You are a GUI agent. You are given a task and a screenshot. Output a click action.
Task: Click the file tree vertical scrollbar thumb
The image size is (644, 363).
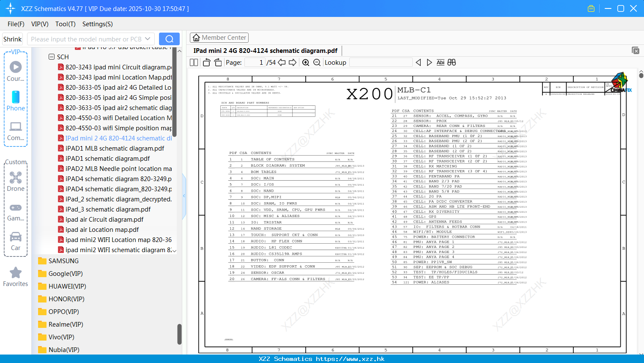click(x=179, y=334)
